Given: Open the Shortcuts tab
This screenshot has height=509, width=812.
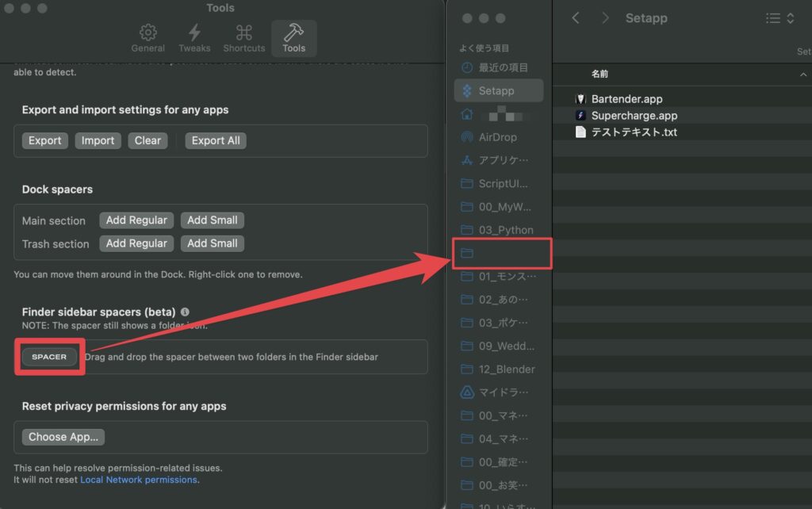Looking at the screenshot, I should click(244, 38).
